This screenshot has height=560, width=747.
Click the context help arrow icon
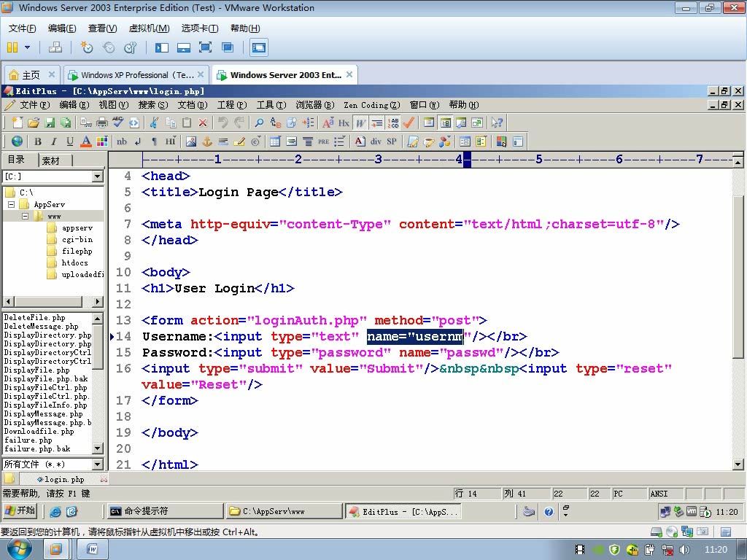(x=497, y=122)
